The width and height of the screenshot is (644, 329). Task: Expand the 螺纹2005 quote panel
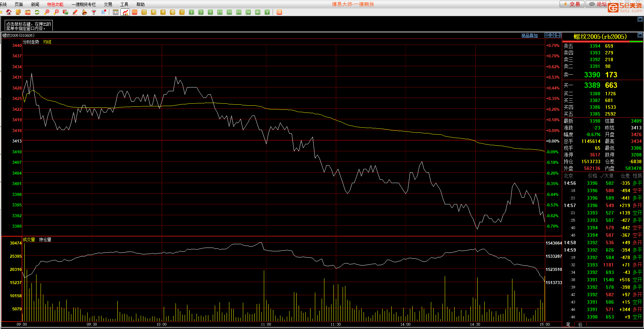[640, 35]
